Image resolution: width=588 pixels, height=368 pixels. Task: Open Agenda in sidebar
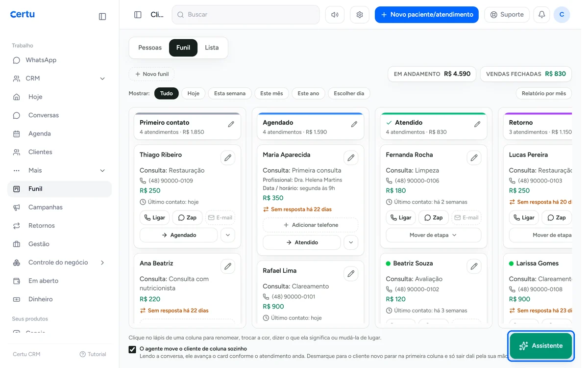(59, 133)
